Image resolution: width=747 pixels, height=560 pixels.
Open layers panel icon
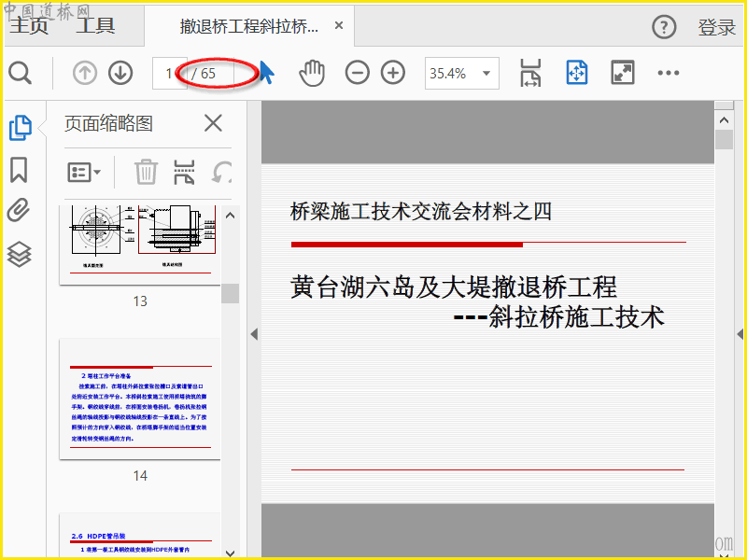click(19, 254)
